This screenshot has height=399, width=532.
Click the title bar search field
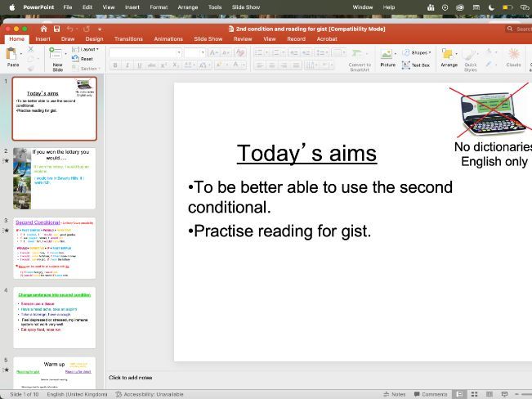[519, 29]
